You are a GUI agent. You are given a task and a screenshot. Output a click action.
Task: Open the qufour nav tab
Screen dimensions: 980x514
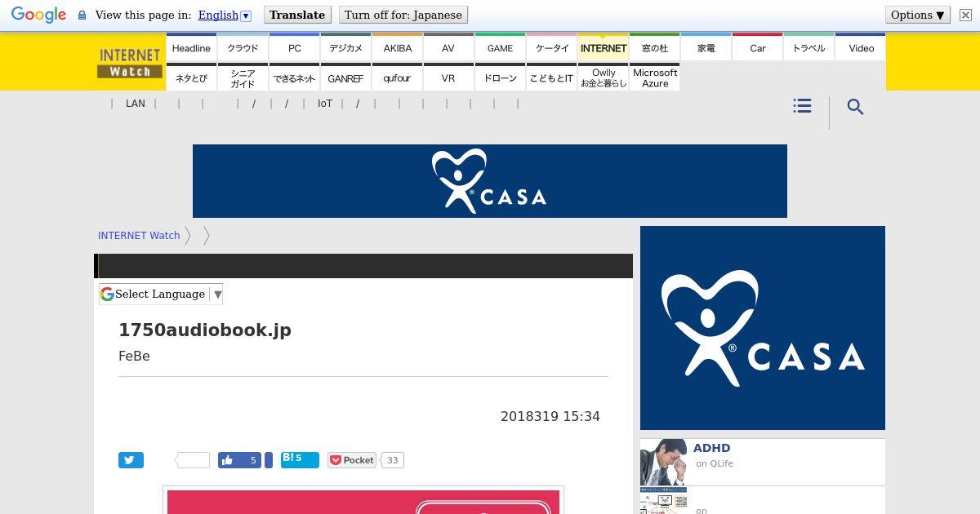397,78
